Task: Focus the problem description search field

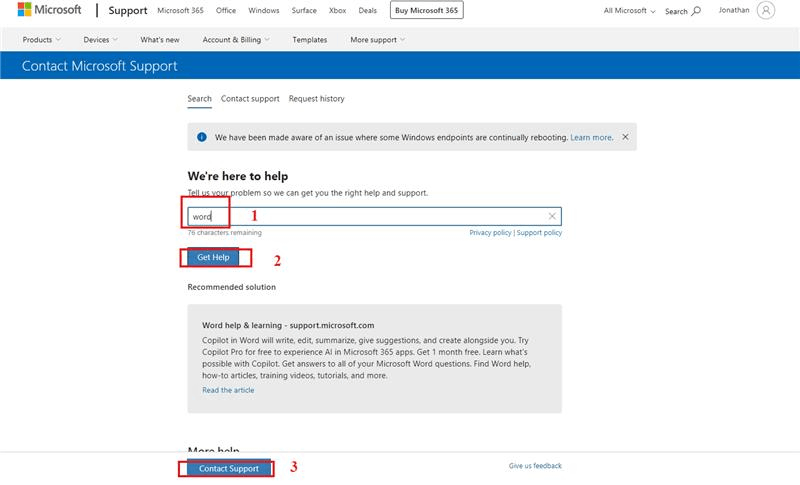Action: [x=374, y=216]
